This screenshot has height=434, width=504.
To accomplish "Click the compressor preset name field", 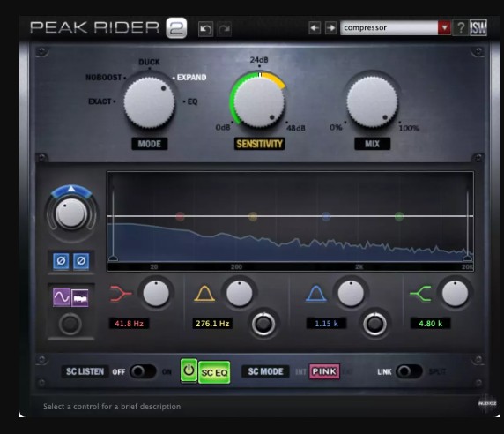I will 389,27.
